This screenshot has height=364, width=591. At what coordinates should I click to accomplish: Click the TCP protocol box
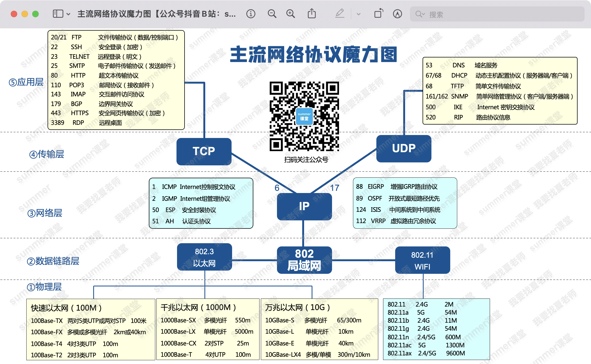click(204, 151)
